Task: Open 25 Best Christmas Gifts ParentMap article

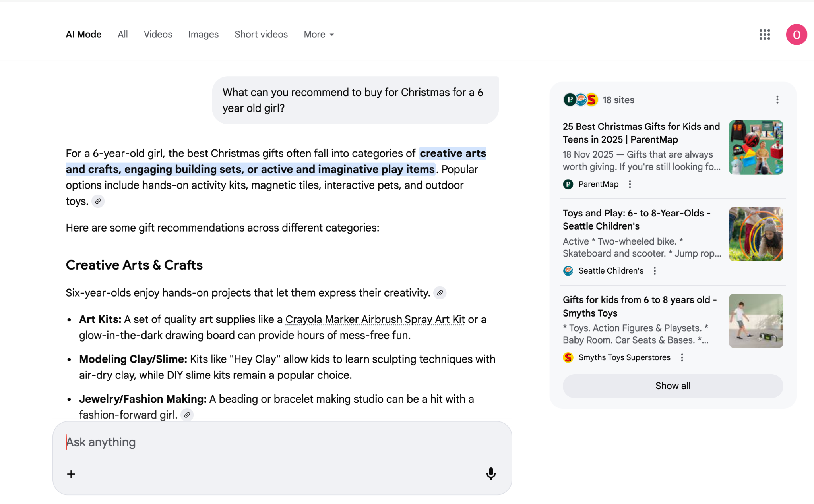Action: [x=641, y=133]
